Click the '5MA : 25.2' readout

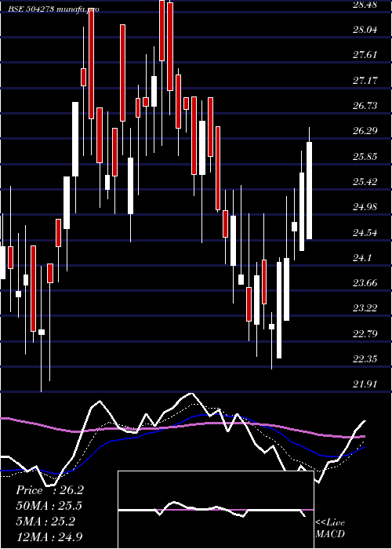(45, 522)
